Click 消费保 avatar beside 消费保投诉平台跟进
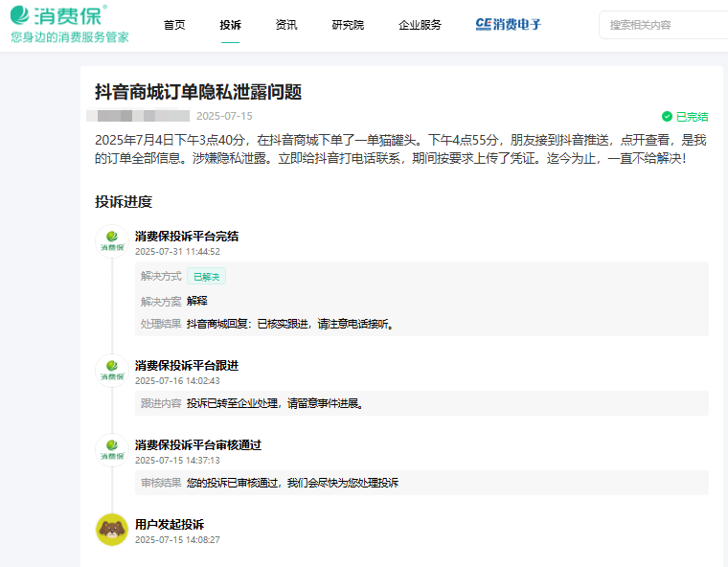728x567 pixels. tap(112, 371)
